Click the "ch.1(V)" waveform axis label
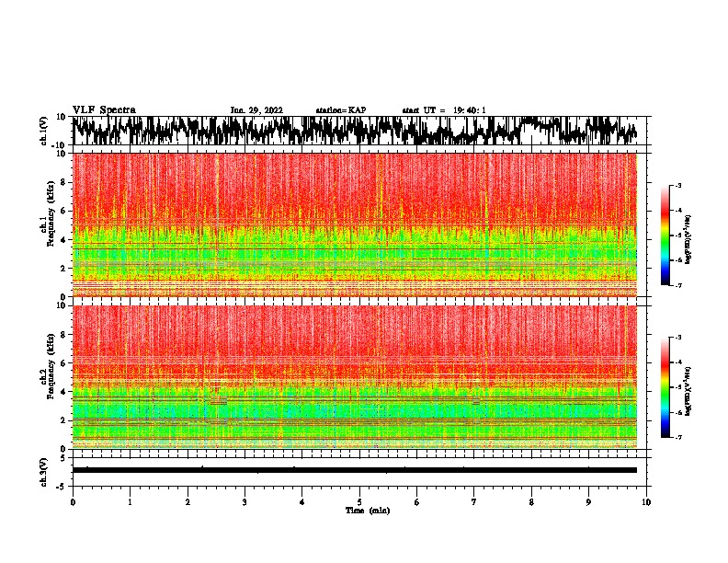The width and height of the screenshot is (728, 563). coord(44,131)
